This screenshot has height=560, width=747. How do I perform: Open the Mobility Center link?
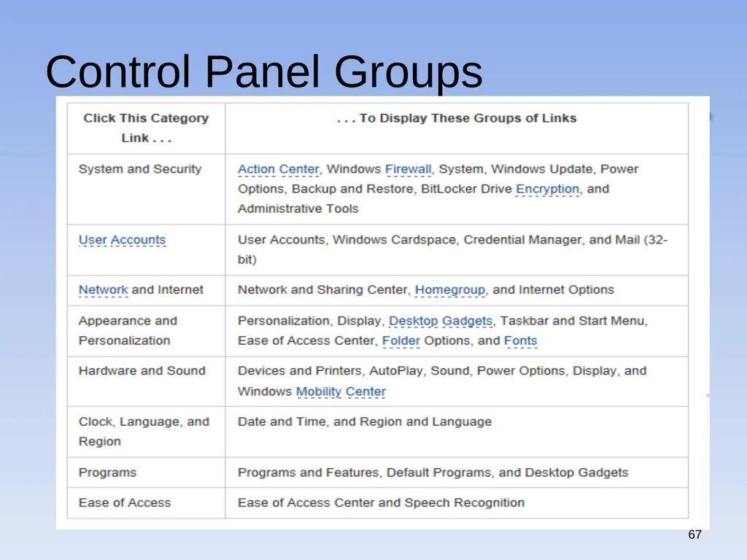coord(341,392)
